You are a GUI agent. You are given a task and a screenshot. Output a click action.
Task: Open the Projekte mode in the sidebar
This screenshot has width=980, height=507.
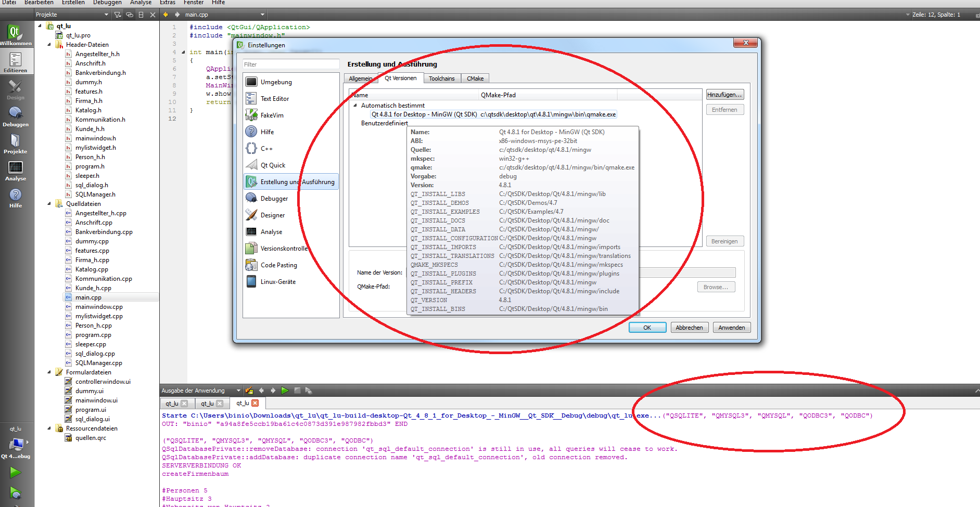tap(16, 144)
